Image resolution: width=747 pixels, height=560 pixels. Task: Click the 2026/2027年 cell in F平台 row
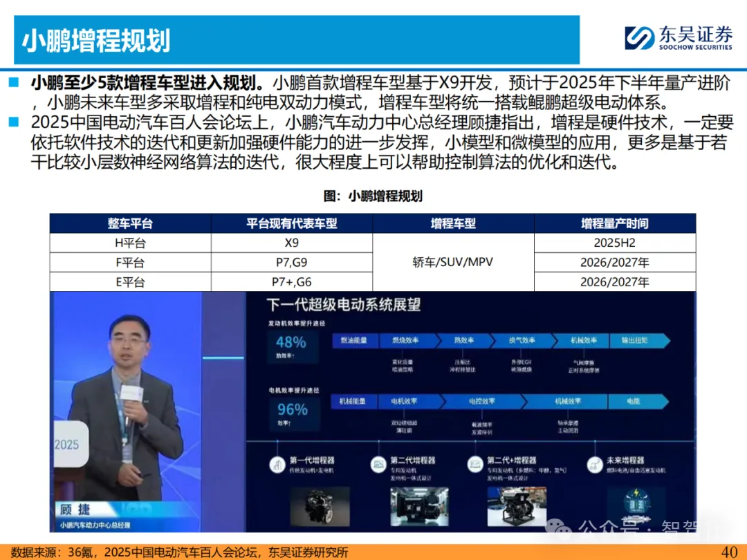[x=615, y=263]
